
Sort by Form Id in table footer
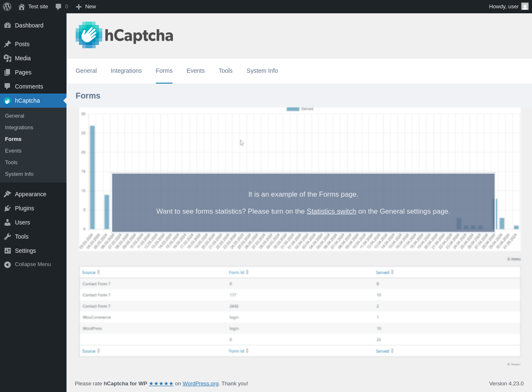tap(239, 351)
